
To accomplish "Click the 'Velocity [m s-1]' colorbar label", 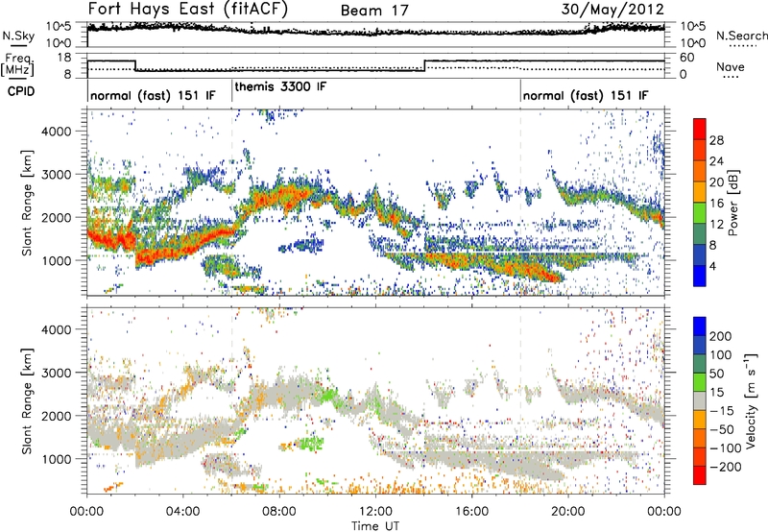I will (x=751, y=400).
